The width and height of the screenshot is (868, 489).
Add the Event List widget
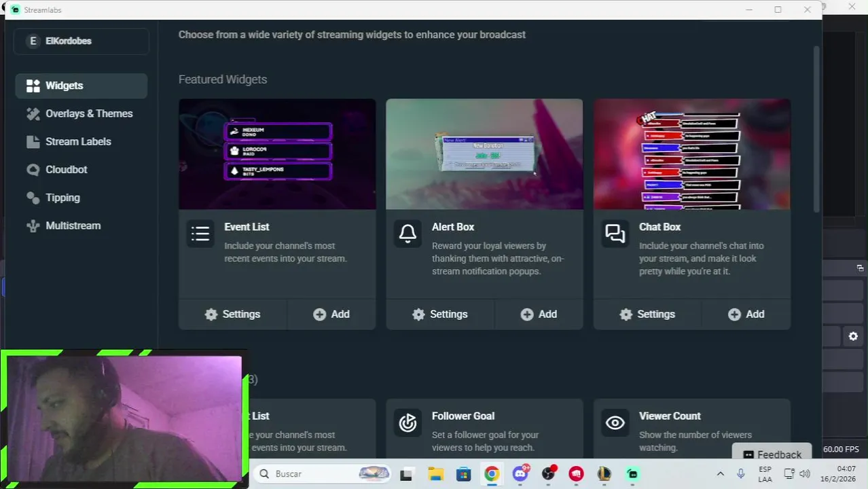331,314
